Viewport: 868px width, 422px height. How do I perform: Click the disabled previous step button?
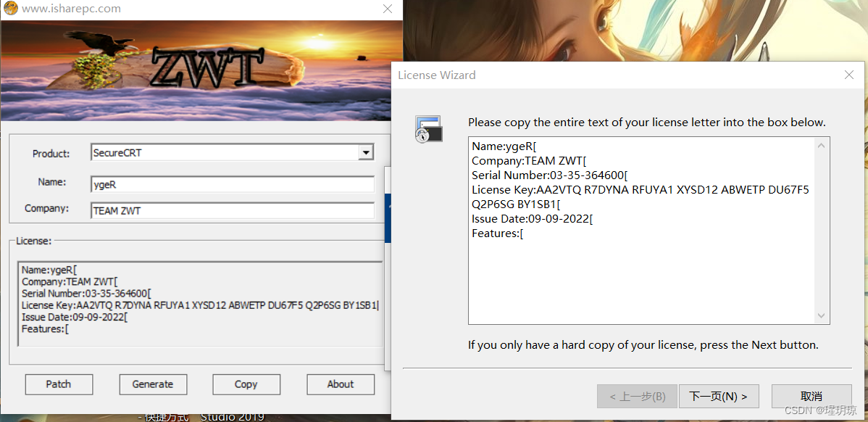click(x=637, y=397)
